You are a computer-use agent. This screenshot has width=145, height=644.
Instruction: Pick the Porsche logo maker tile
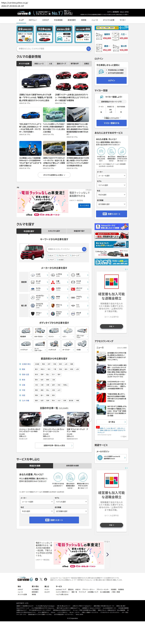tap(59, 305)
